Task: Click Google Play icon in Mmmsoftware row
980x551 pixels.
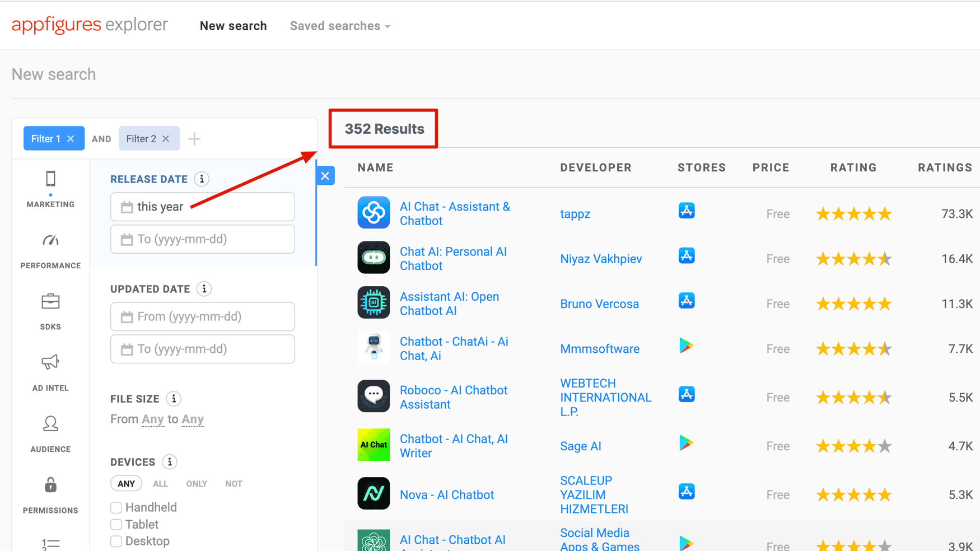Action: click(x=686, y=346)
